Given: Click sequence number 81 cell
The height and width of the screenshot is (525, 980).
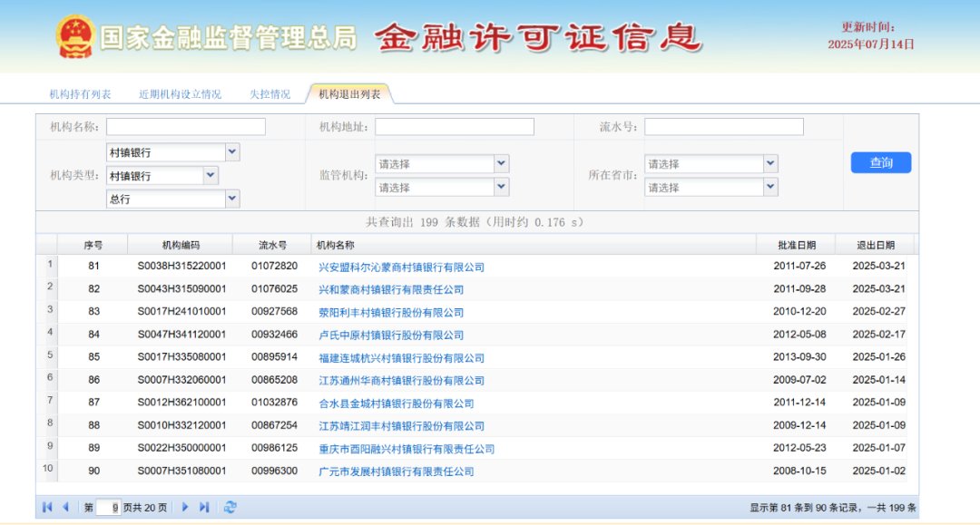Looking at the screenshot, I should tap(93, 266).
